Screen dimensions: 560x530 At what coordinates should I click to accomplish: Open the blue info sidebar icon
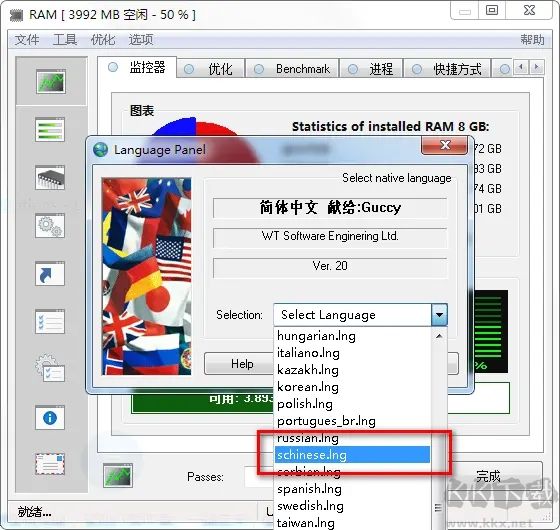click(50, 418)
